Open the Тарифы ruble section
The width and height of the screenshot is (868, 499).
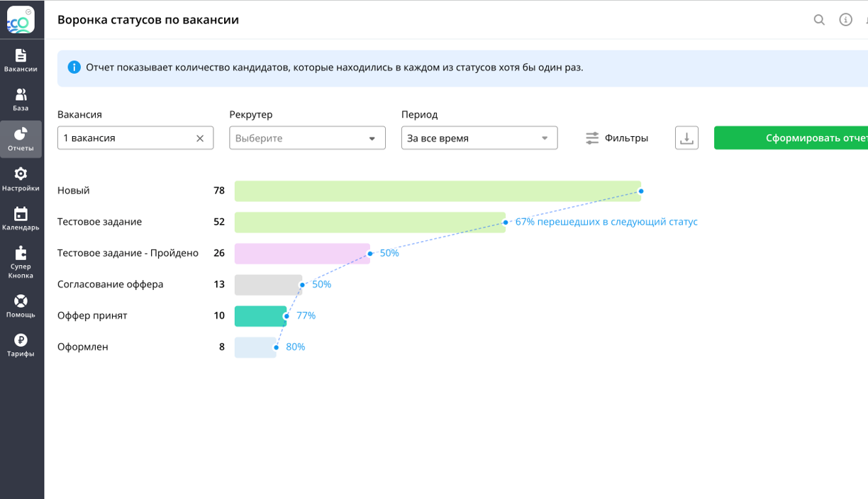coord(21,344)
